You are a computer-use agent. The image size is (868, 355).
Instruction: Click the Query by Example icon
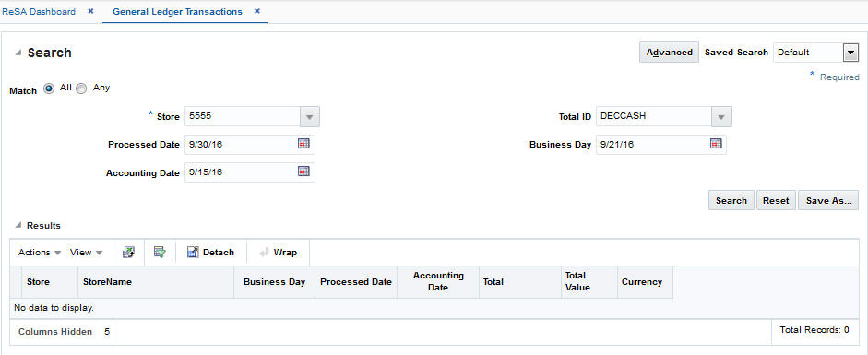(160, 252)
